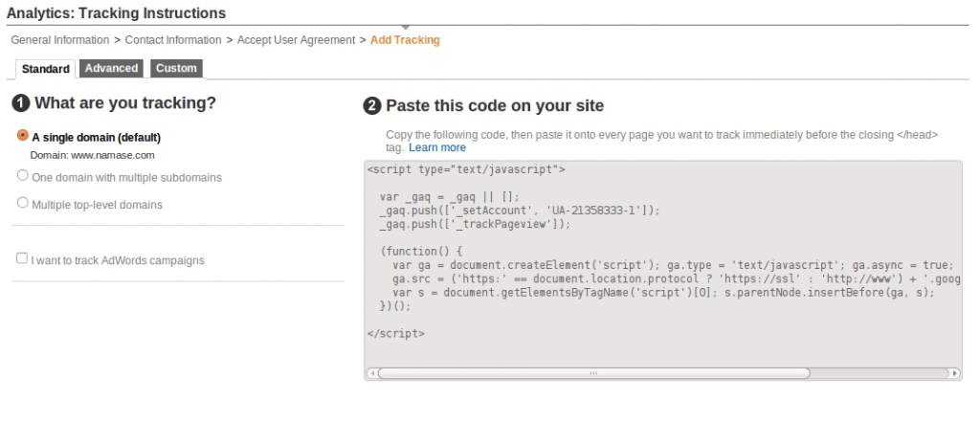Open the Advanced tab
The image size is (980, 423).
point(111,68)
